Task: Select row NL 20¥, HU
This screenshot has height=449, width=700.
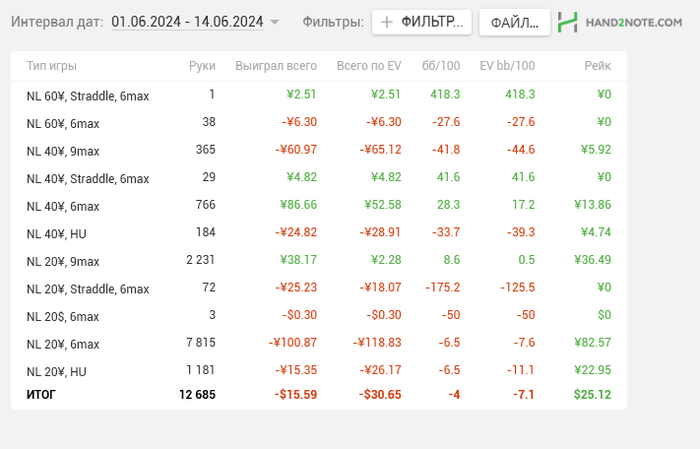Action: point(319,371)
